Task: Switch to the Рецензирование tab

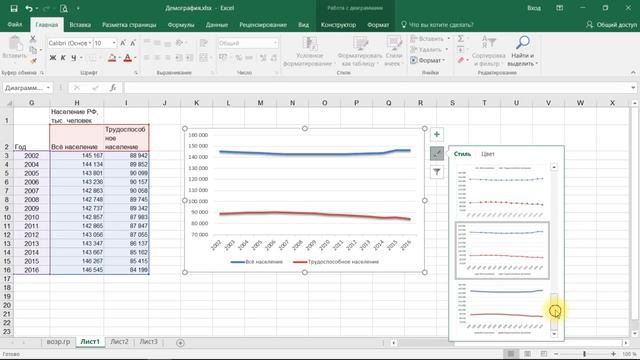Action: (263, 24)
